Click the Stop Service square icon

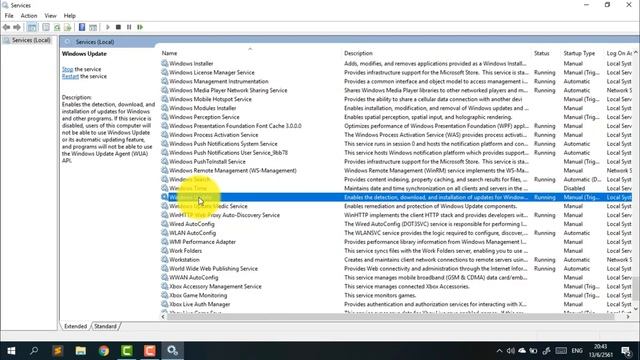coord(118,27)
